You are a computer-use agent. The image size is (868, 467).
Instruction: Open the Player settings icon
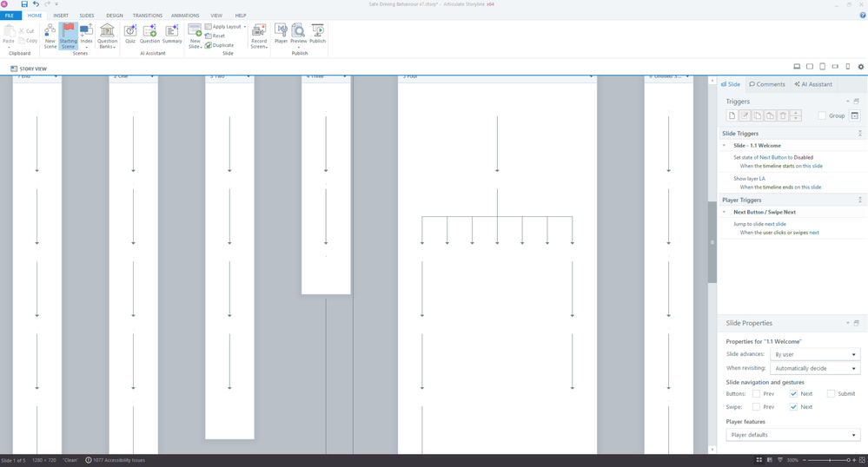click(x=281, y=34)
